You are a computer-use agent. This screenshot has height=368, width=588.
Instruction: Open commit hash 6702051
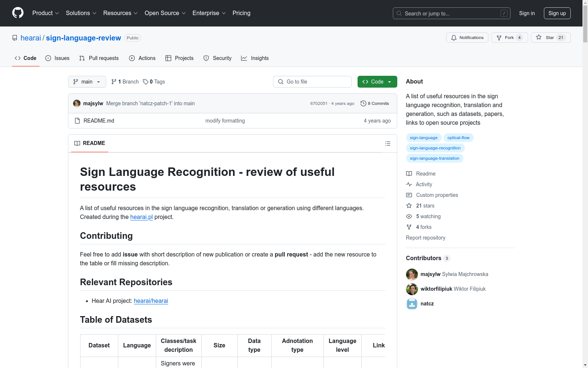pyautogui.click(x=319, y=103)
